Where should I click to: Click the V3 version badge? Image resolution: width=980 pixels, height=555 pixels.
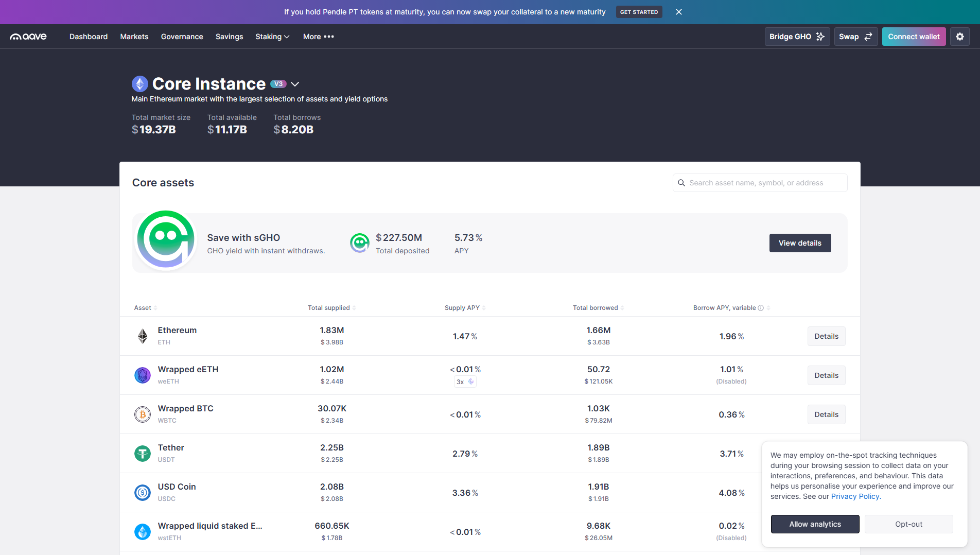coord(278,84)
